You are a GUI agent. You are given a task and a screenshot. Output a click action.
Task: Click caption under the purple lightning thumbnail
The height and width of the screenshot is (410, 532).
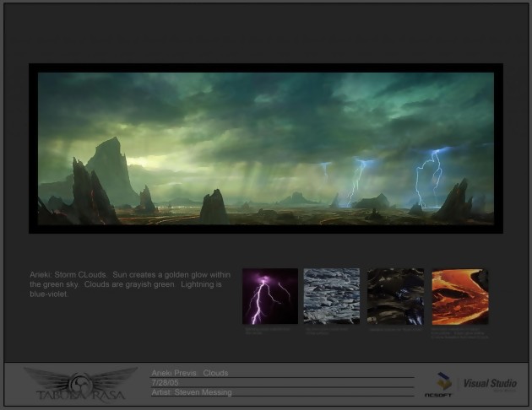pyautogui.click(x=270, y=331)
